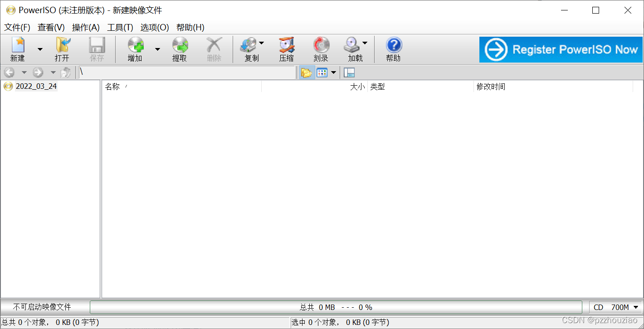Click the view mode grid icon
The width and height of the screenshot is (644, 329).
pos(322,73)
